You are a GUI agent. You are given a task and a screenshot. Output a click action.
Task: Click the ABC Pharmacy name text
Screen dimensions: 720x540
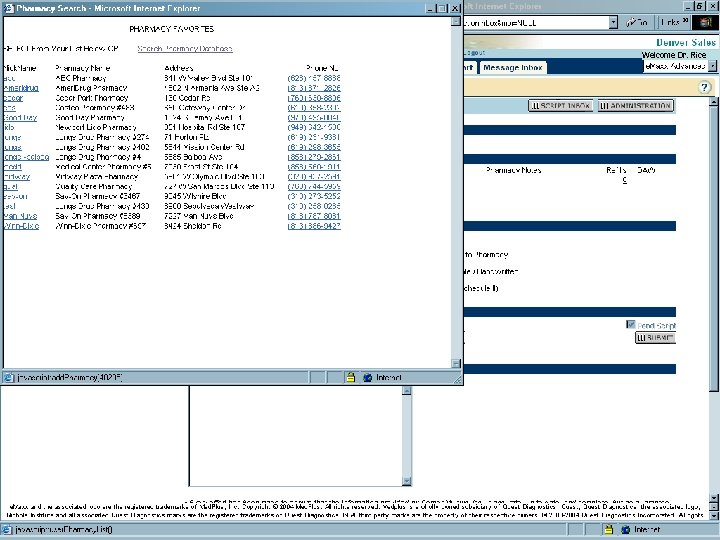click(x=81, y=78)
